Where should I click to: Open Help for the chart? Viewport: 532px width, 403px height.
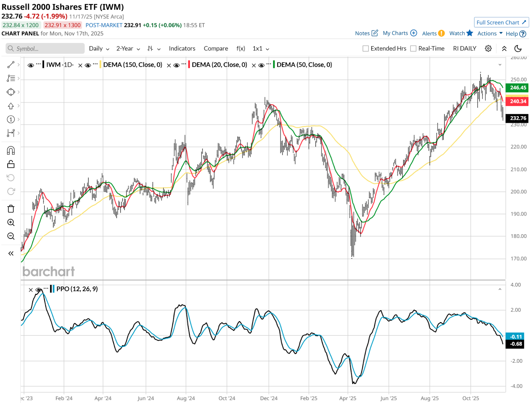pyautogui.click(x=516, y=34)
